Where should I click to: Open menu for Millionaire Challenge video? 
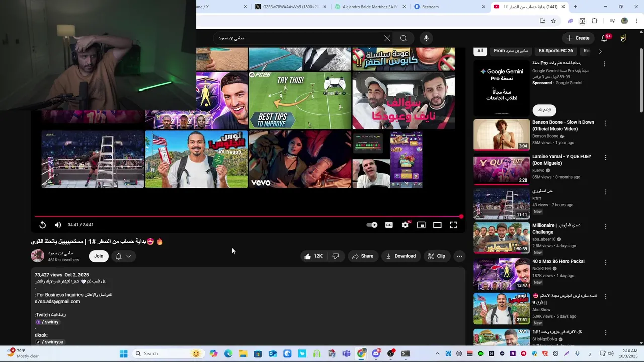click(605, 226)
